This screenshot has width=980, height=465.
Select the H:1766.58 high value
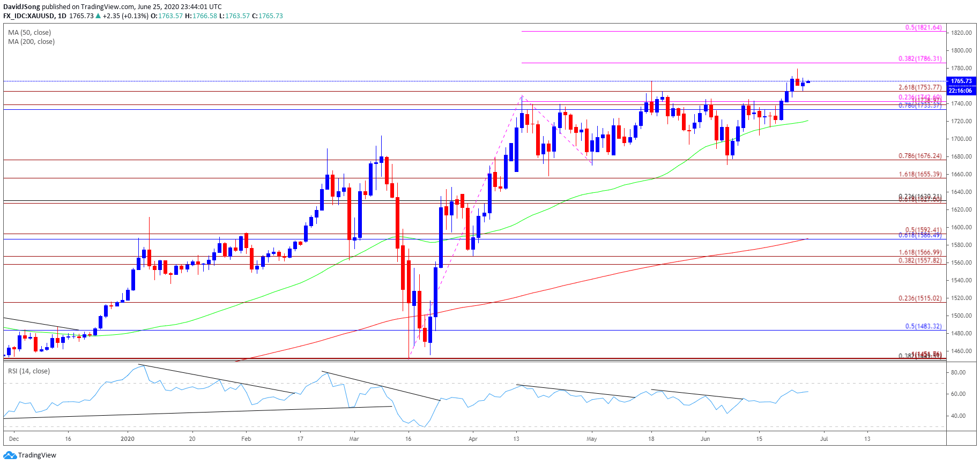click(201, 16)
